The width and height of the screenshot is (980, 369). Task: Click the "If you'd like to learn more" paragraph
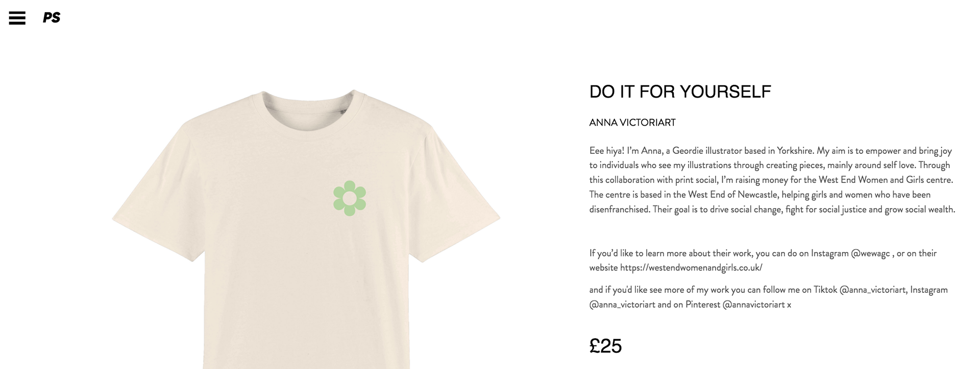click(x=763, y=261)
